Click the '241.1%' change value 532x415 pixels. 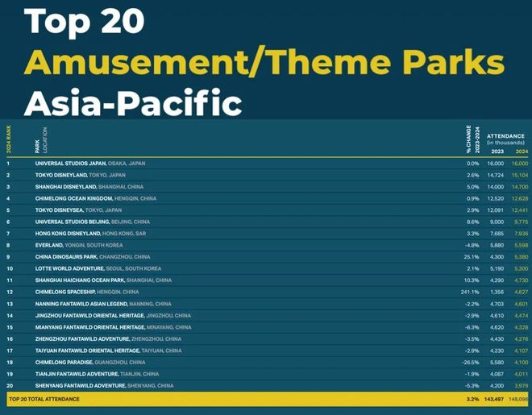pyautogui.click(x=470, y=292)
